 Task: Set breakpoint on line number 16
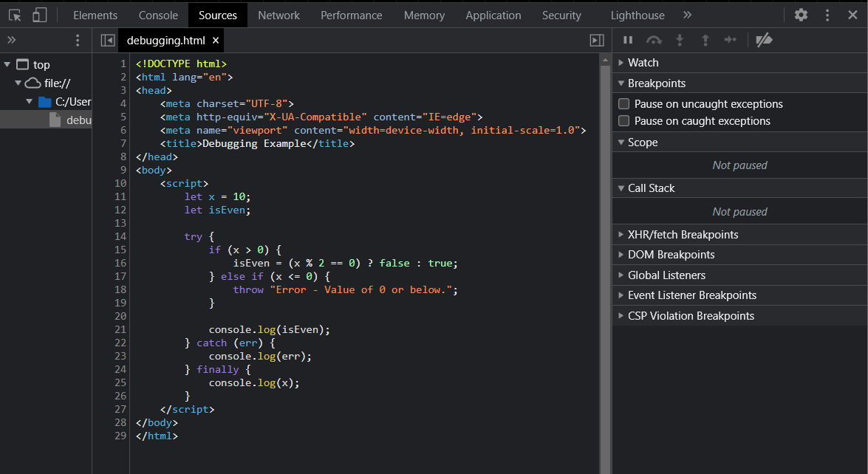coord(120,264)
